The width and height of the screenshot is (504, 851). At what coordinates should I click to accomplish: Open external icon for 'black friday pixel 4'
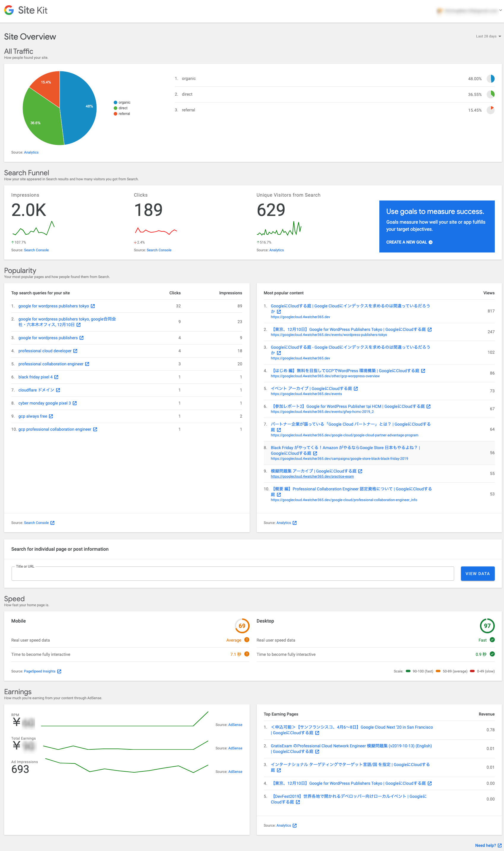56,377
